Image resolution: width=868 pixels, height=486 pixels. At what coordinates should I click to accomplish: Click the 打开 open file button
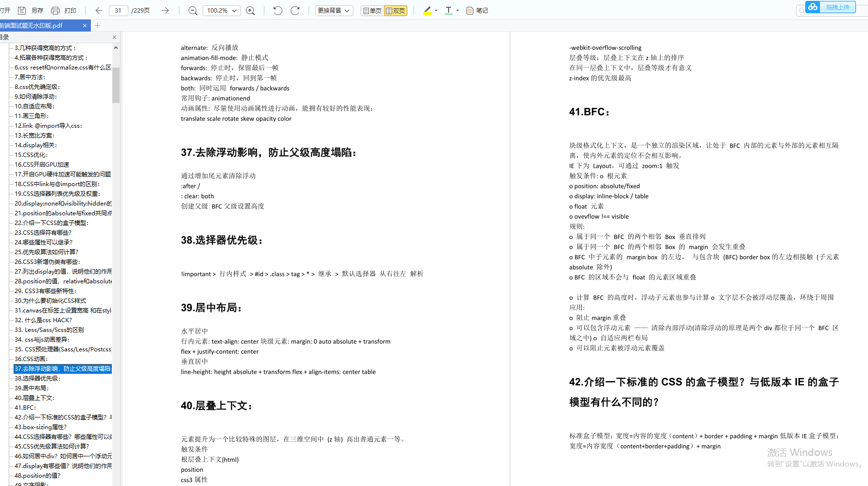tap(5, 10)
